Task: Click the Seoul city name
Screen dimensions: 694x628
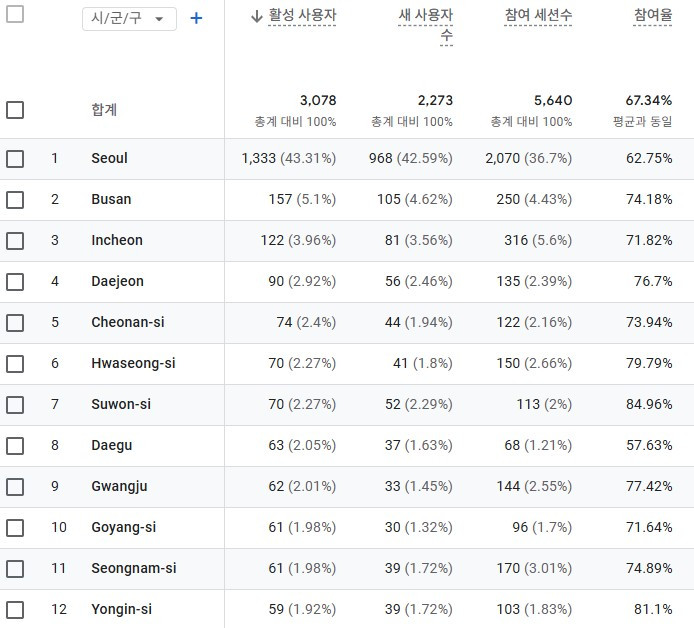Action: [x=109, y=158]
